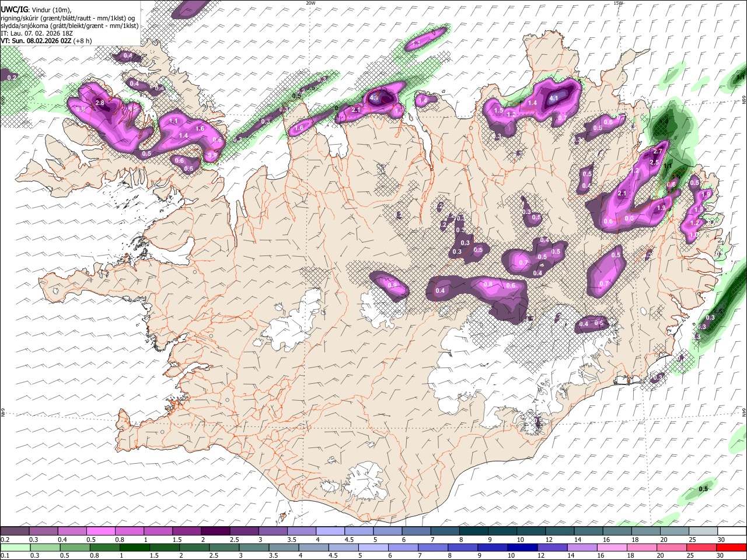Click the 2.8 snowfall value in the Westfjords

[x=100, y=103]
